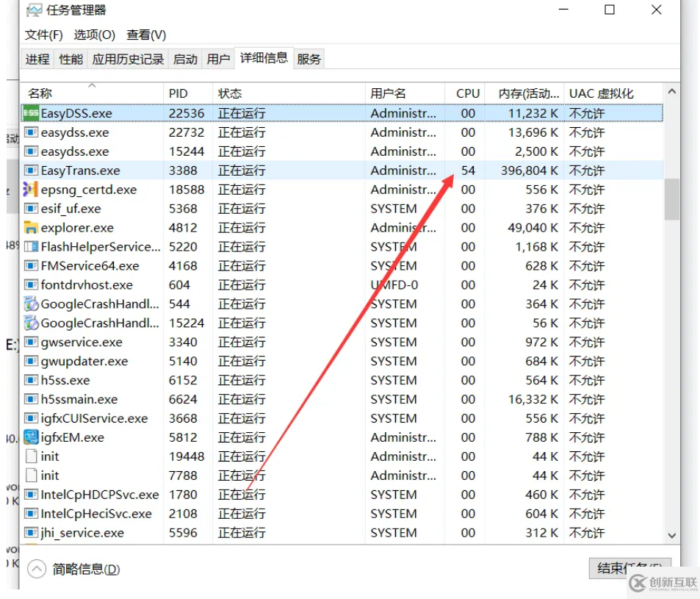Click the scrollbar up arrow

click(671, 92)
